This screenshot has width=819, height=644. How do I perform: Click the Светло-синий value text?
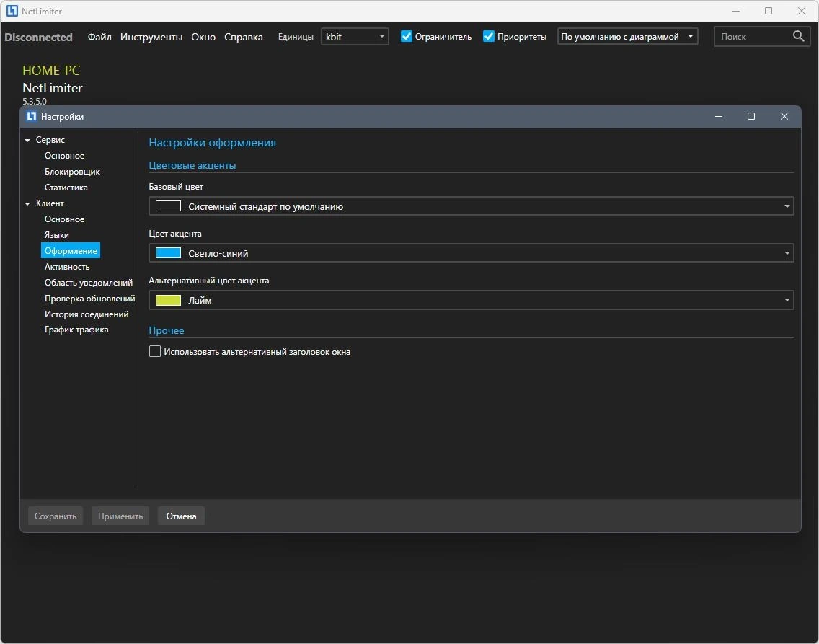coord(218,253)
